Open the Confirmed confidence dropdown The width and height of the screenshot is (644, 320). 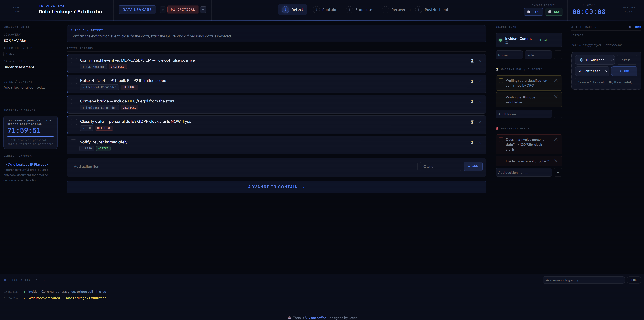592,71
